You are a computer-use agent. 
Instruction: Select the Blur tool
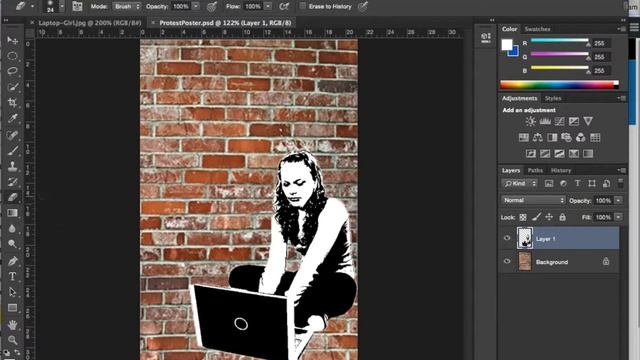click(12, 229)
